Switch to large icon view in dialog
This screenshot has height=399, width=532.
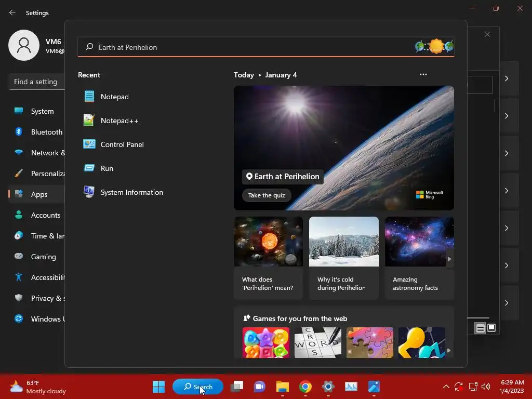pos(491,328)
